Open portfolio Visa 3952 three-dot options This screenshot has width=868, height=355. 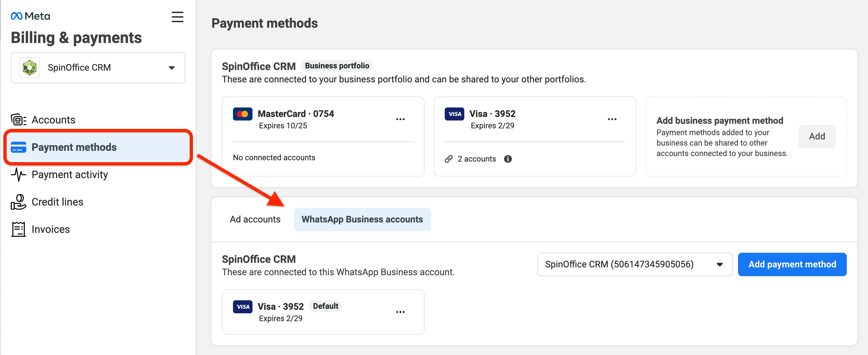612,119
